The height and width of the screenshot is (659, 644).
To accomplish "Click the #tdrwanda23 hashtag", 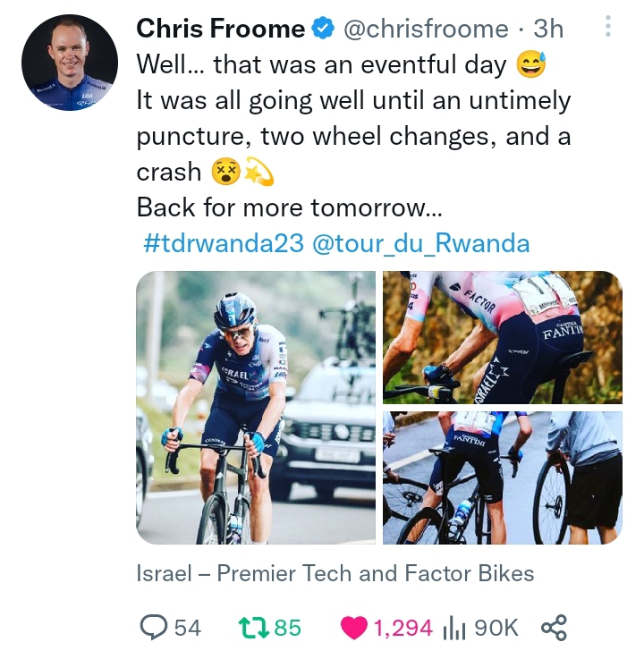I will pyautogui.click(x=224, y=243).
